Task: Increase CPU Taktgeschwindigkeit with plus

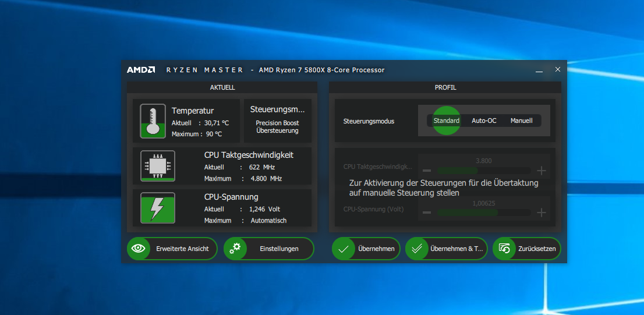Action: tap(542, 171)
